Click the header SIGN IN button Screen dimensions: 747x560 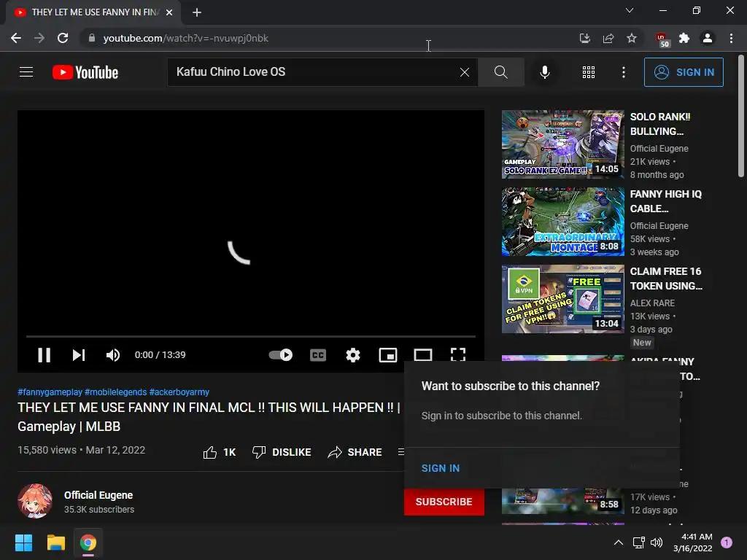click(x=684, y=72)
